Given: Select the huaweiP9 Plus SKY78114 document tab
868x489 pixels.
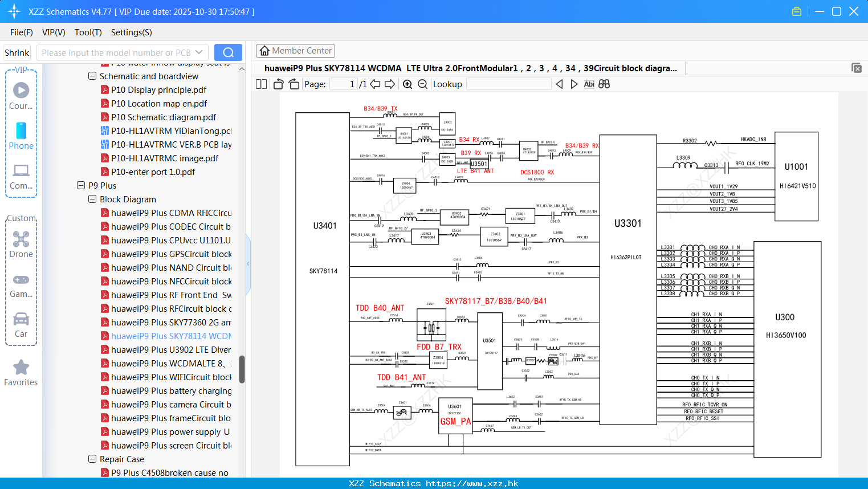Looking at the screenshot, I should coord(471,68).
